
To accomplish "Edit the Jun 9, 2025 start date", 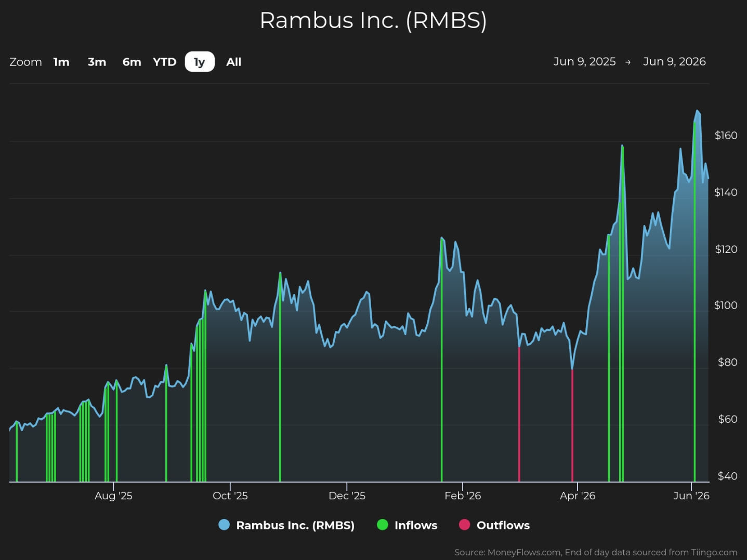I will 584,61.
